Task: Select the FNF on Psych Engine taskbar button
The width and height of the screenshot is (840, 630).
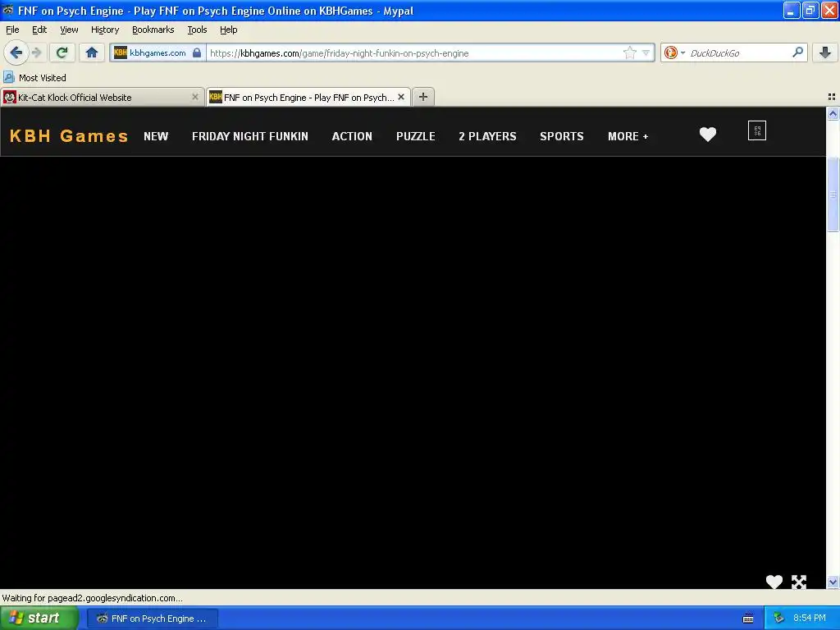Action: 152,619
